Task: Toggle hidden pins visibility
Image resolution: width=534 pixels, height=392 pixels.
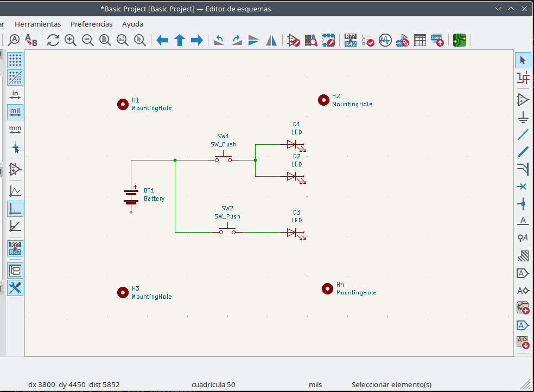Action: coord(15,169)
